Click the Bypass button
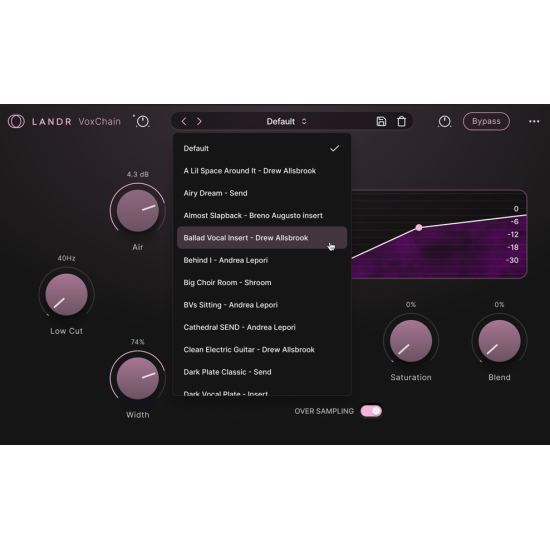 pos(486,121)
